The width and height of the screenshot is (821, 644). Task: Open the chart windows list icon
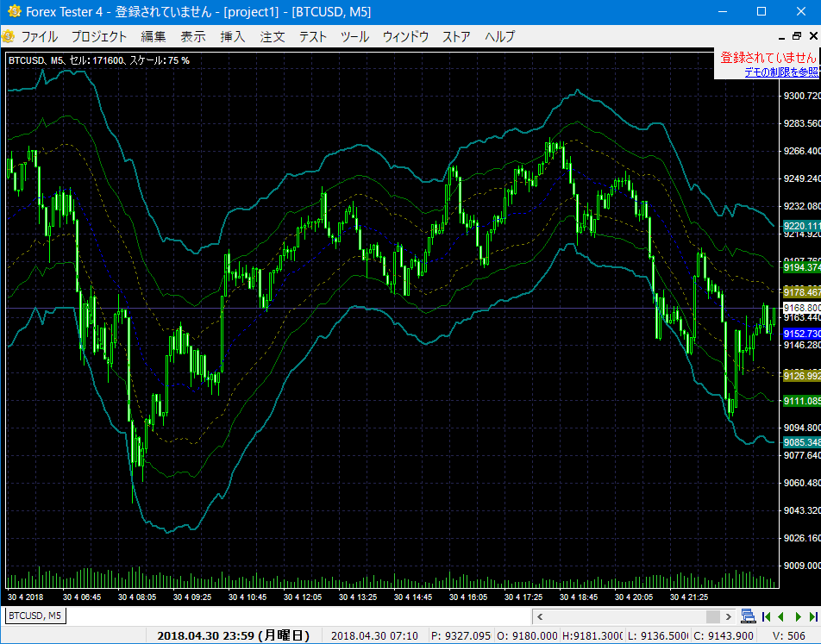(749, 616)
